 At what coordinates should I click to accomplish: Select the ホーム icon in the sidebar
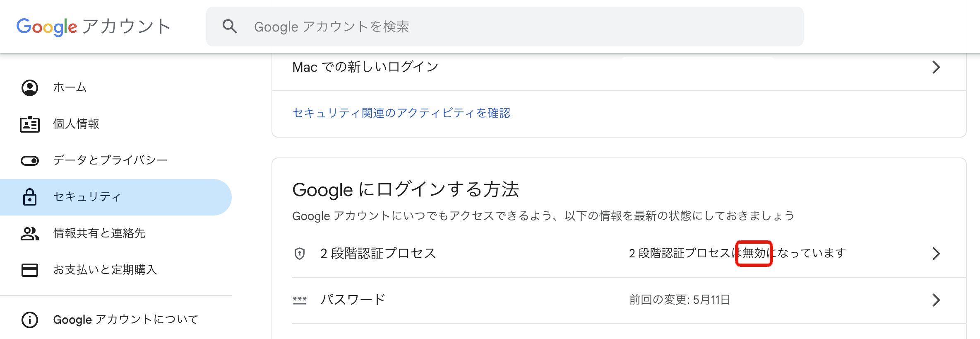[x=29, y=87]
